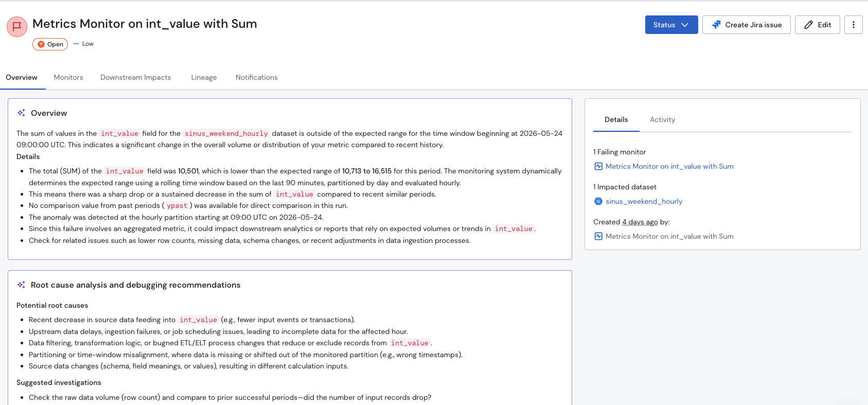Click the pencil icon in the Edit button

809,25
